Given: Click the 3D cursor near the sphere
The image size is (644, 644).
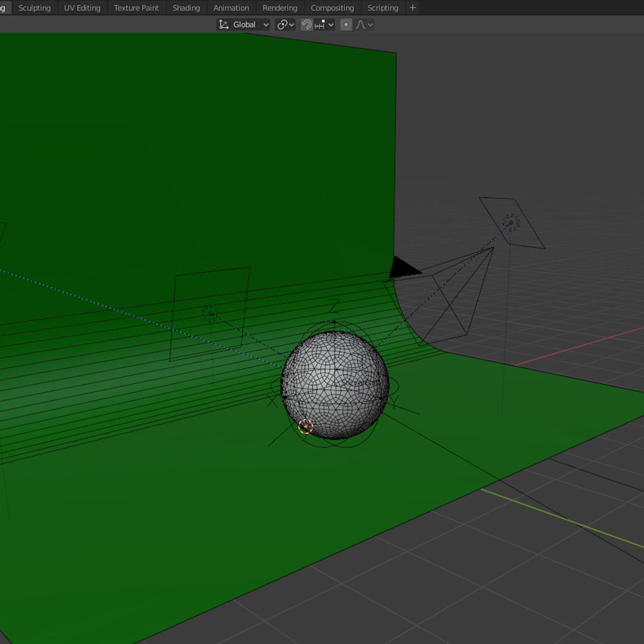Looking at the screenshot, I should click(305, 426).
